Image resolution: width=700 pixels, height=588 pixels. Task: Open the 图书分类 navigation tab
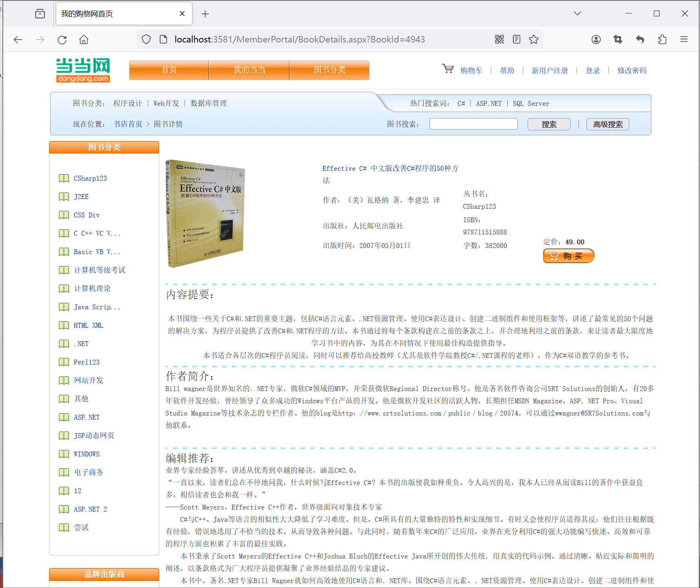[x=329, y=70]
